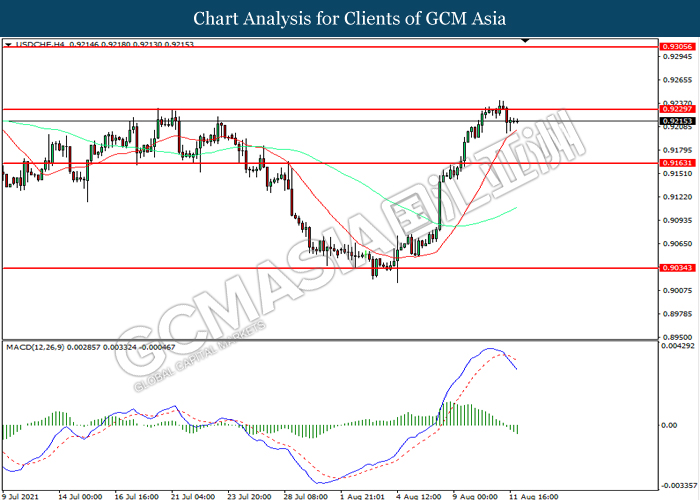This screenshot has width=700, height=500.
Task: Click the USDCHF,H4 symbol title text
Action: tap(40, 45)
